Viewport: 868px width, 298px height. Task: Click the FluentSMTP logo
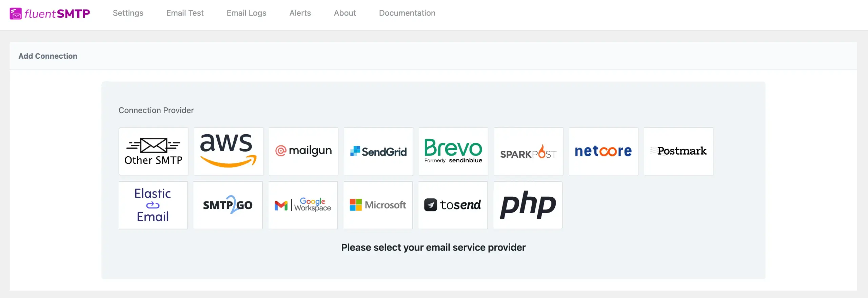point(50,14)
